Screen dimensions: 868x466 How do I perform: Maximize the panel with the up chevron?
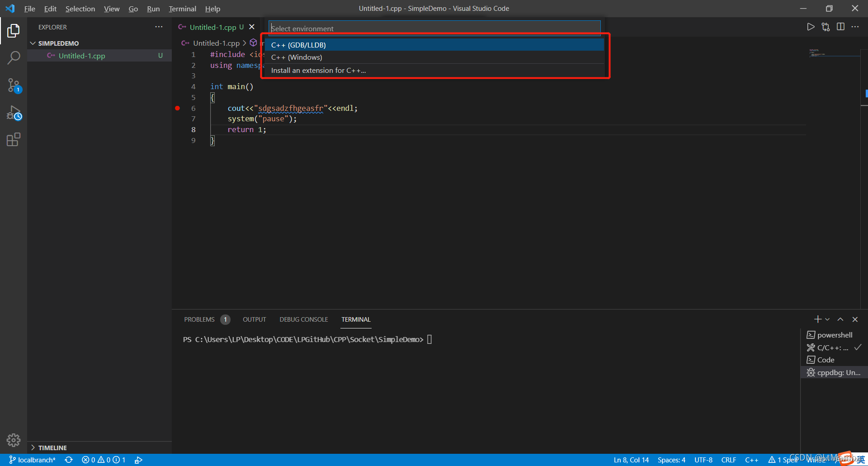point(840,319)
